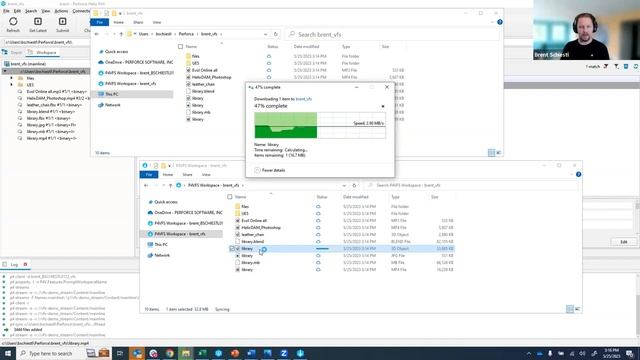Switch bottom Explorer window to details view icon
640x360 pixels.
pos(569,309)
